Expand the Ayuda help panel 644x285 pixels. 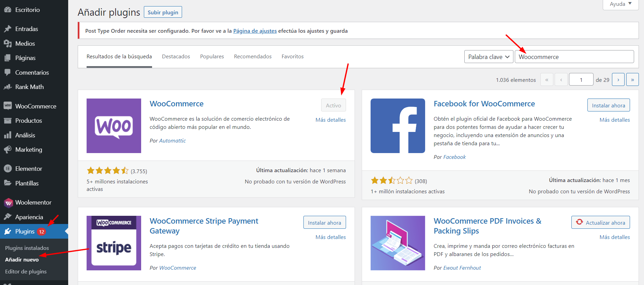click(x=620, y=4)
